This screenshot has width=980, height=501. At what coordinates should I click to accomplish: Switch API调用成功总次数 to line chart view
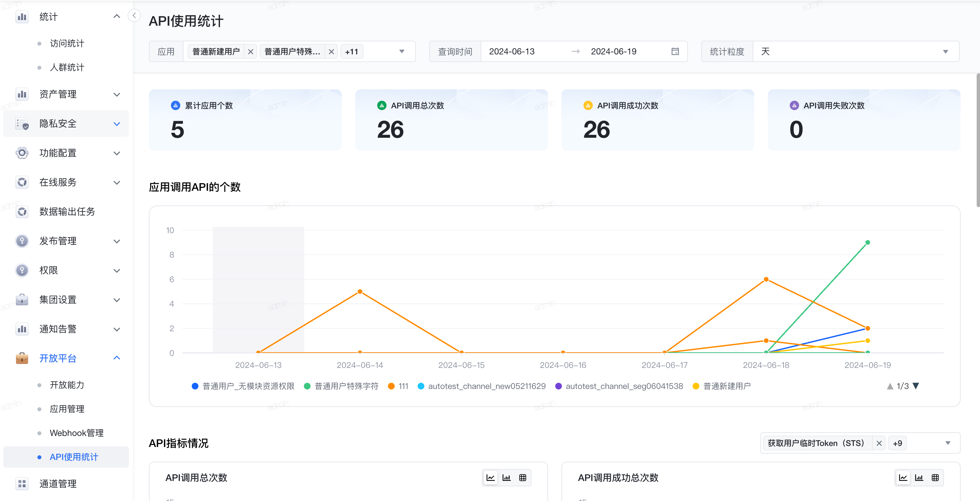(903, 478)
